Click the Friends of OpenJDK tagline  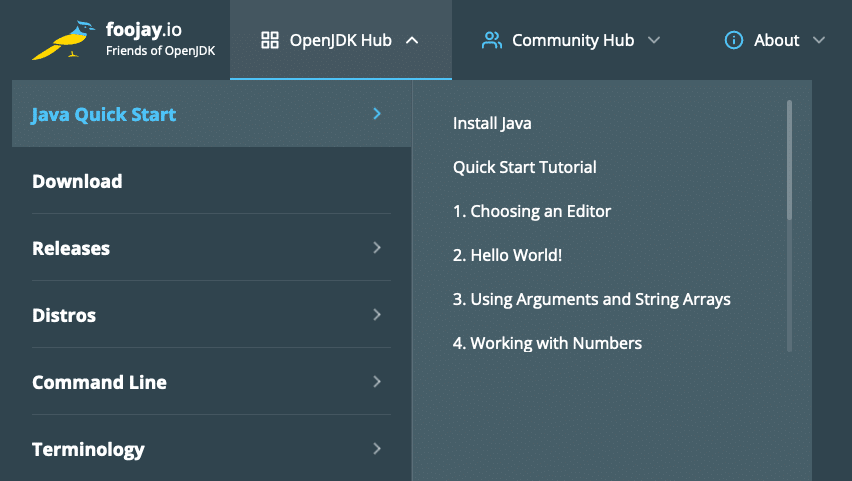[x=160, y=51]
